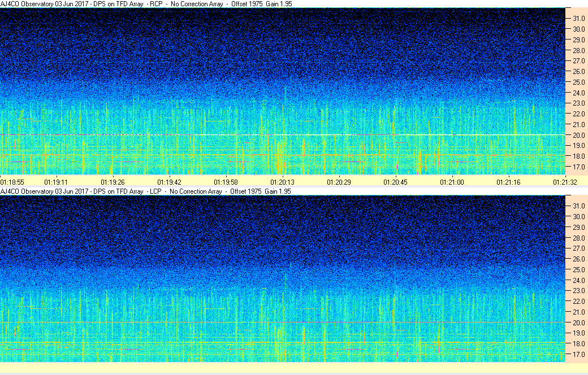Choose the 01:20:45 time marker

click(395, 182)
